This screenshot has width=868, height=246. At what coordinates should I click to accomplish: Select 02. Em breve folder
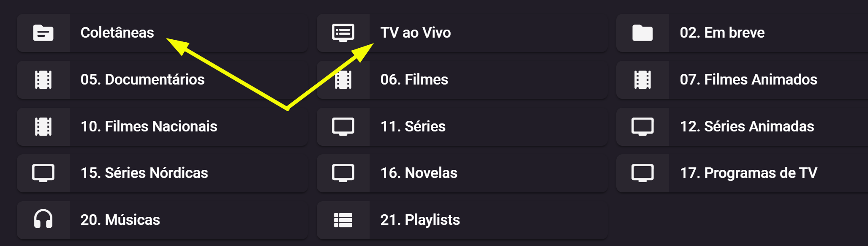(722, 33)
